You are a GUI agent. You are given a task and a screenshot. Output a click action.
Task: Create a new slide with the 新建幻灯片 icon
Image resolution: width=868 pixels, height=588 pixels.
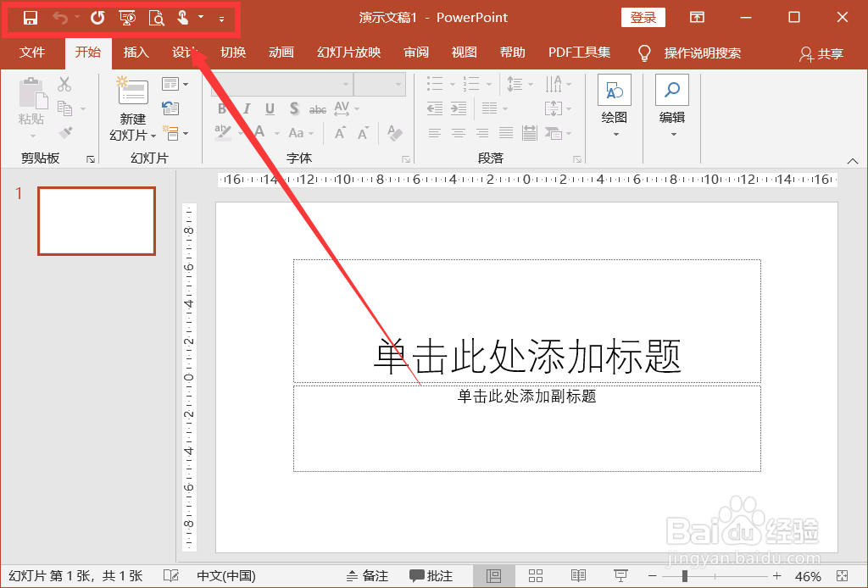point(133,90)
